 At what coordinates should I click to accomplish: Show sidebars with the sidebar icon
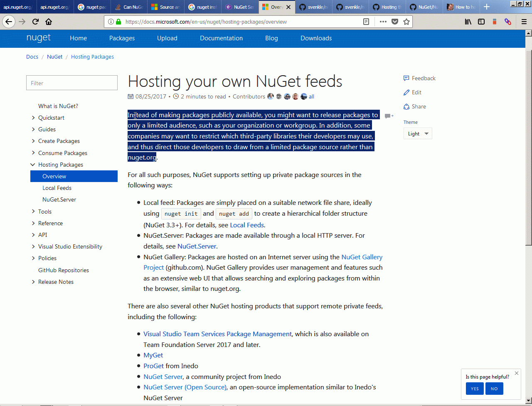tap(481, 22)
